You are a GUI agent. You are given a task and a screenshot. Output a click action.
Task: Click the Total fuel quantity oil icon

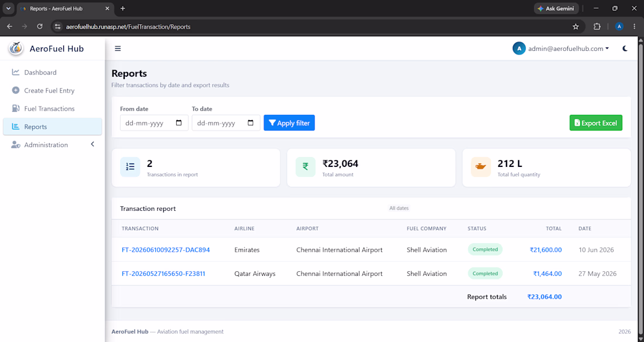point(481,167)
